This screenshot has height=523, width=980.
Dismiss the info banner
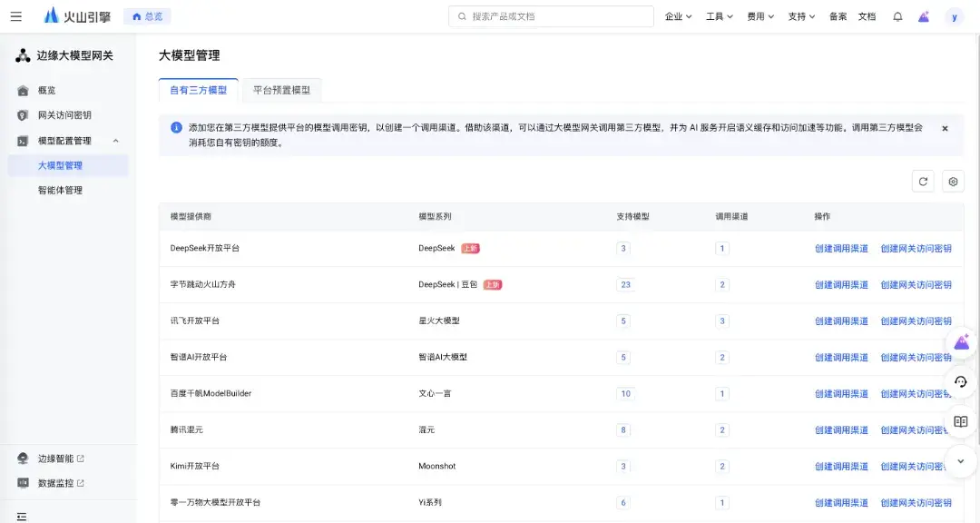[x=945, y=128]
